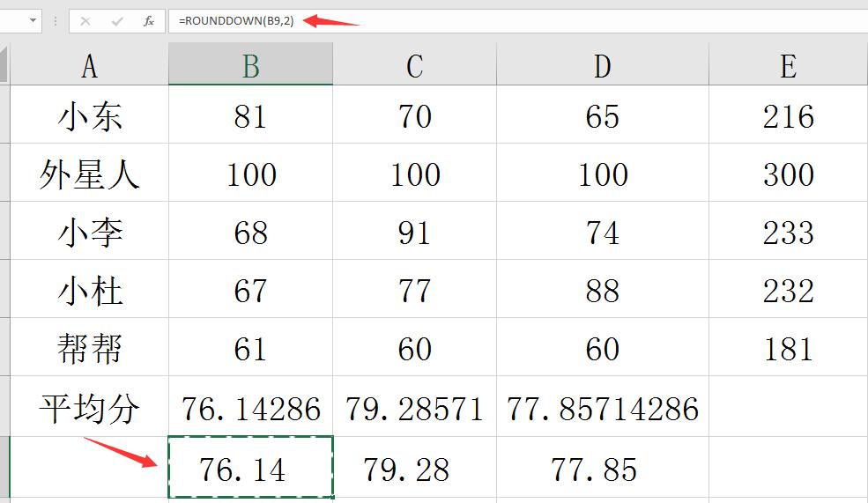Select the cell with value 65
868x503 pixels.
[x=602, y=115]
